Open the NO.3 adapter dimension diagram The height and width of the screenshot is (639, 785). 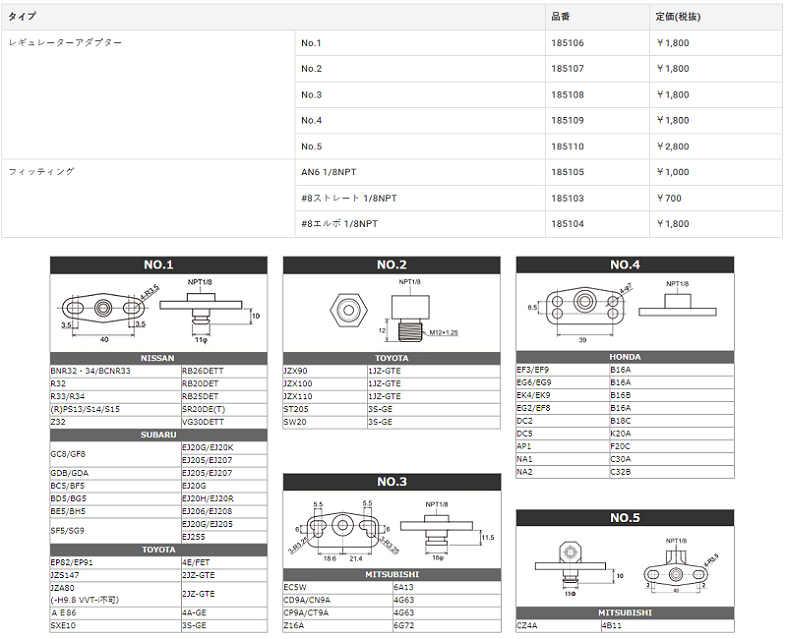tap(392, 529)
